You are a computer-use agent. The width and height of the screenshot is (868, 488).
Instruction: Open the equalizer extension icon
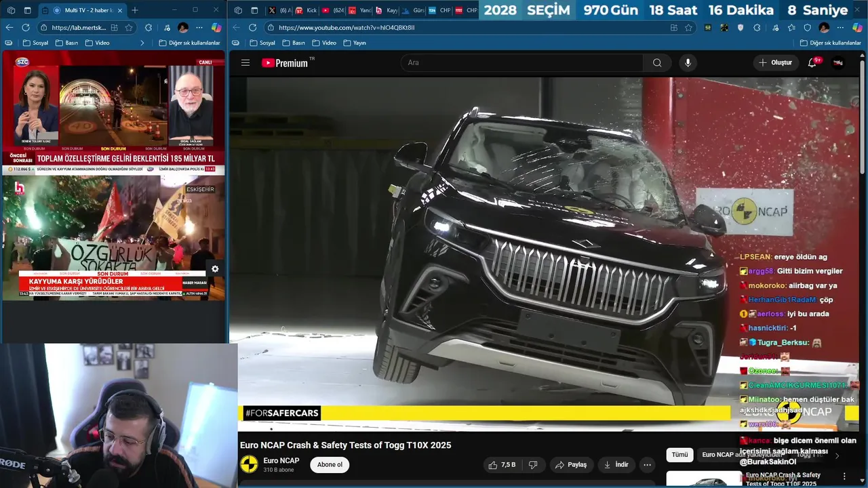click(708, 28)
